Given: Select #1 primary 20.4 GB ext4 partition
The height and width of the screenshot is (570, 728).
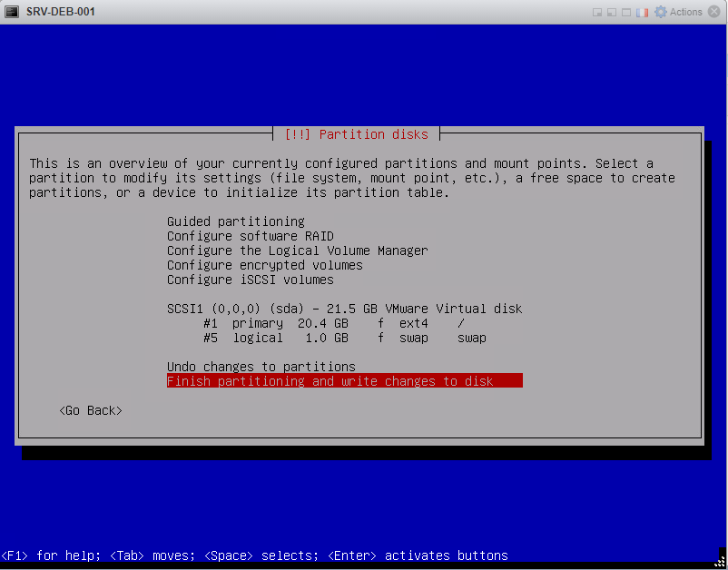Looking at the screenshot, I should click(x=334, y=323).
